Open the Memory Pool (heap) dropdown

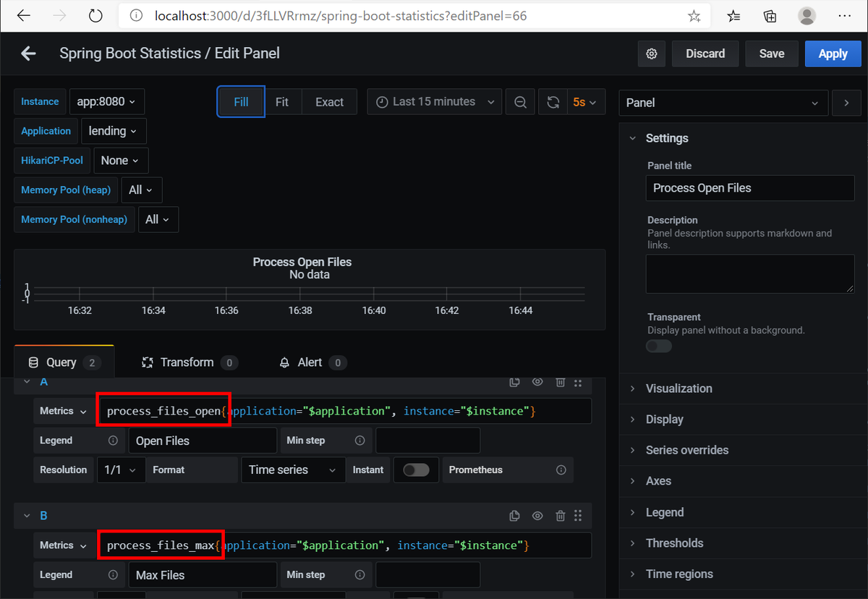point(141,190)
